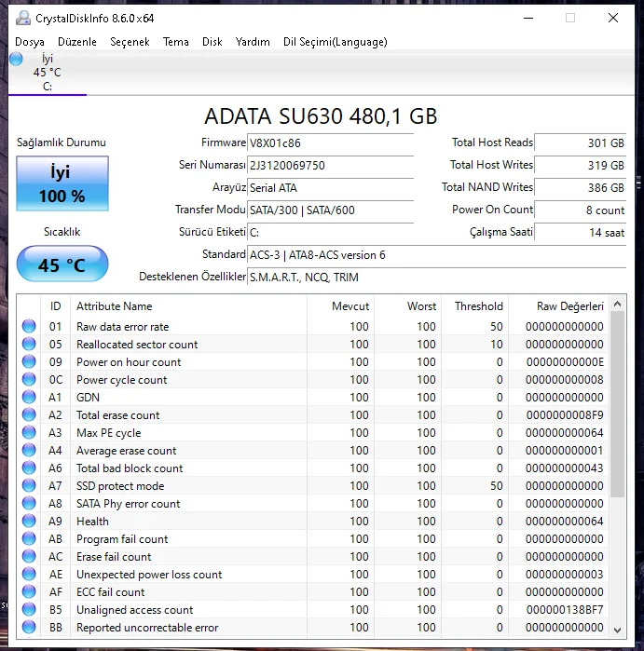
Task: Click status orb beside ECC fail count
Action: (x=29, y=592)
